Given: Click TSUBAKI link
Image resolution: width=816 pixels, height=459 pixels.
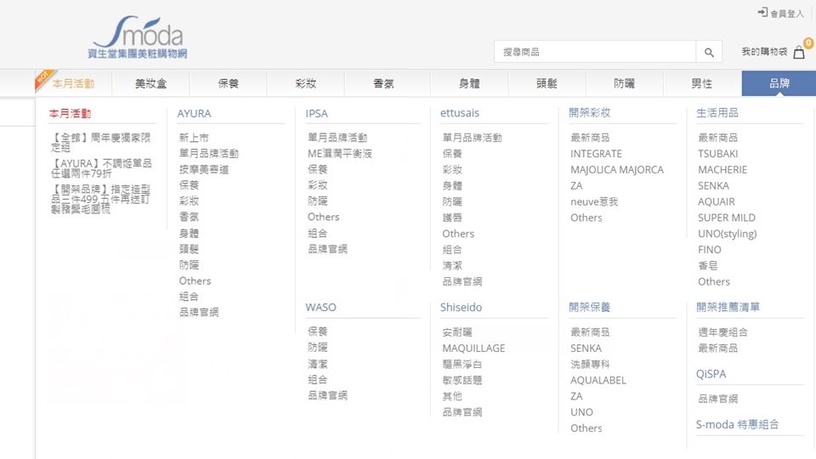Looking at the screenshot, I should click(x=718, y=154).
